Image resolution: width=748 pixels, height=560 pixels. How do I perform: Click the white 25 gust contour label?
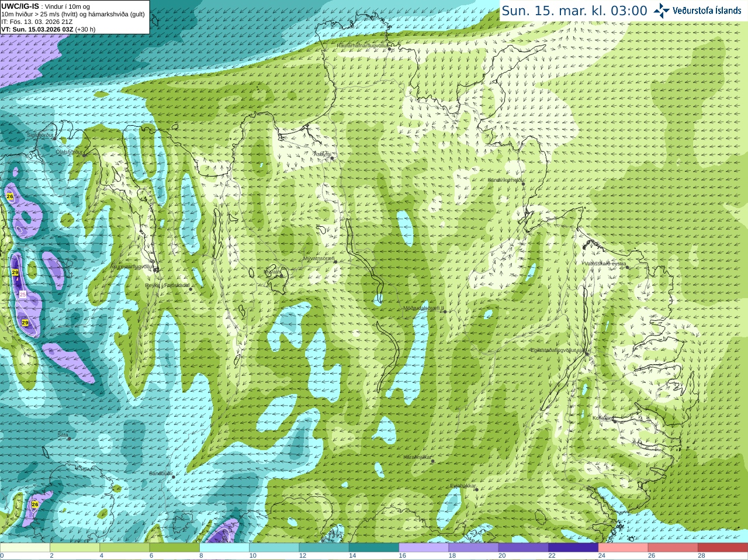(23, 295)
